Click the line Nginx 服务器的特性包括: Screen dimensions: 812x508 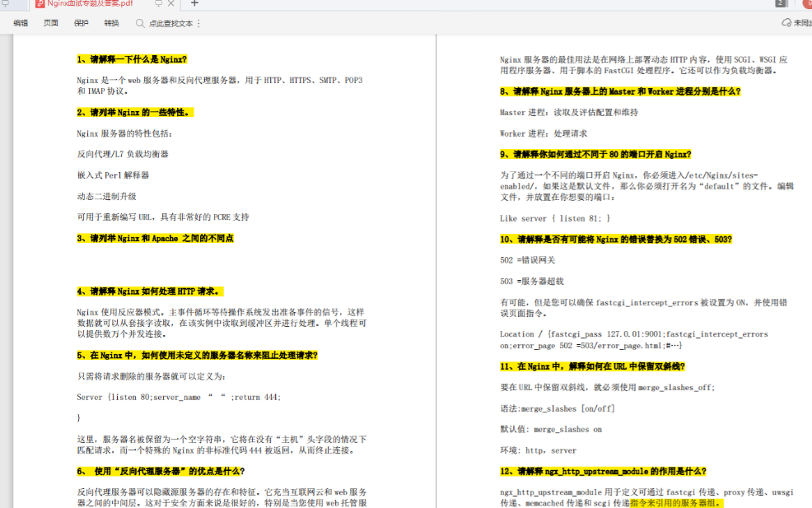click(125, 133)
